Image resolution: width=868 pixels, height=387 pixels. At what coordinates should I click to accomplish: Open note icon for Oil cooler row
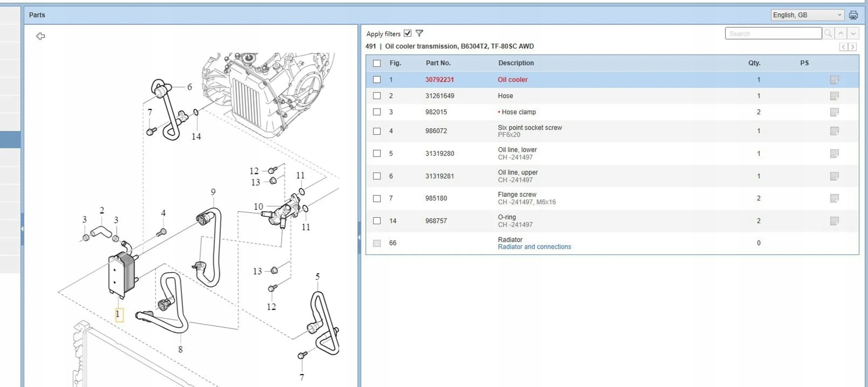(834, 80)
